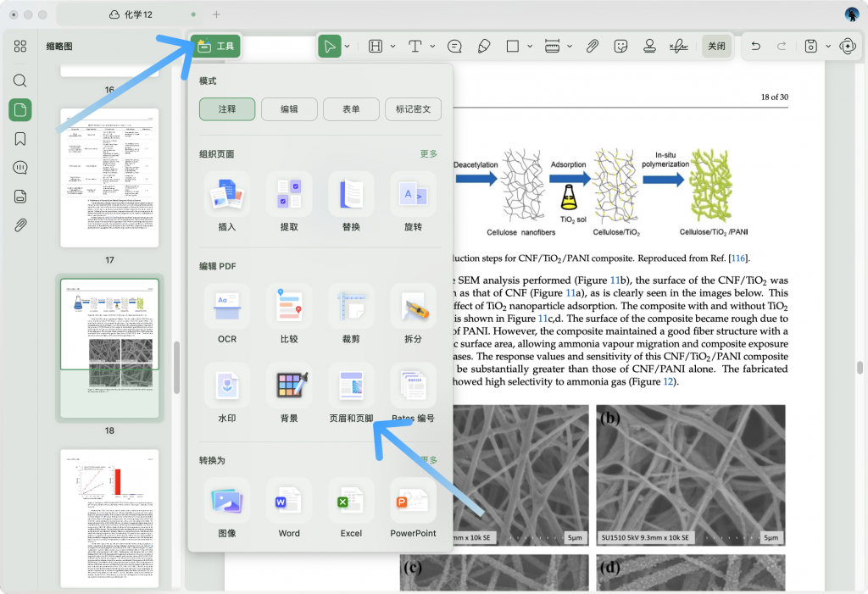Select the rectangle shape tool
Viewport: 868px width, 594px height.
point(513,47)
